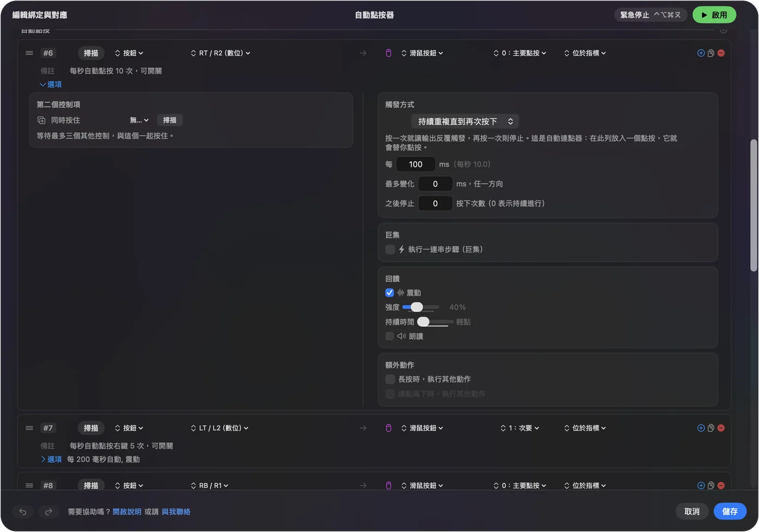The width and height of the screenshot is (759, 532).
Task: Open the 位於指標 dropdown in row #7
Action: pyautogui.click(x=585, y=428)
